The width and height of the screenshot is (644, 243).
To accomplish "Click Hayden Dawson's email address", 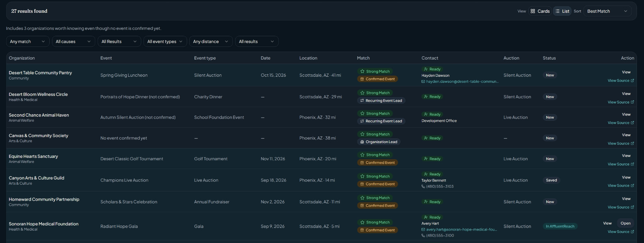I will click(462, 81).
